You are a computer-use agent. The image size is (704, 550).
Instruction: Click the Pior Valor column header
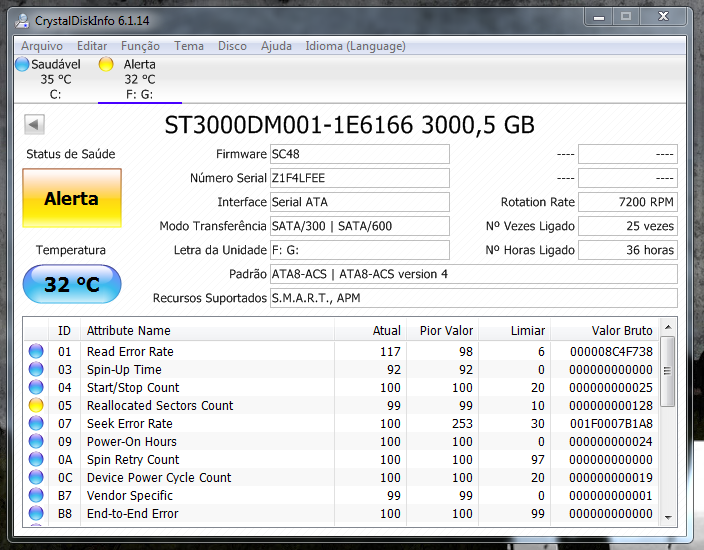click(x=443, y=330)
